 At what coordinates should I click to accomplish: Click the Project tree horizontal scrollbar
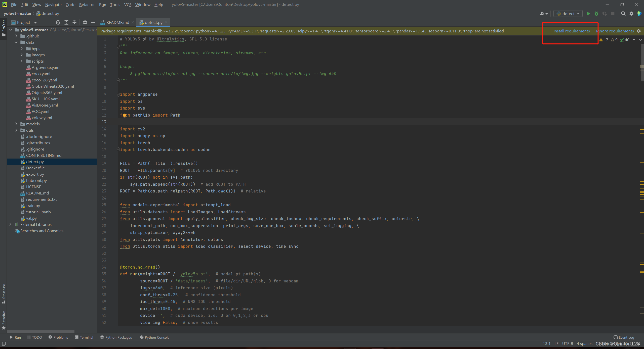(x=41, y=331)
